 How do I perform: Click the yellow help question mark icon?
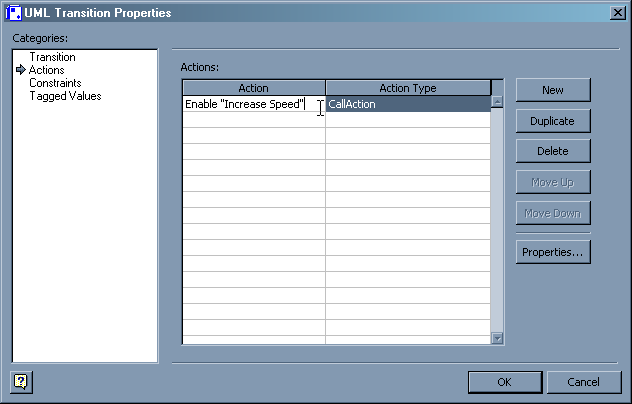click(x=19, y=381)
